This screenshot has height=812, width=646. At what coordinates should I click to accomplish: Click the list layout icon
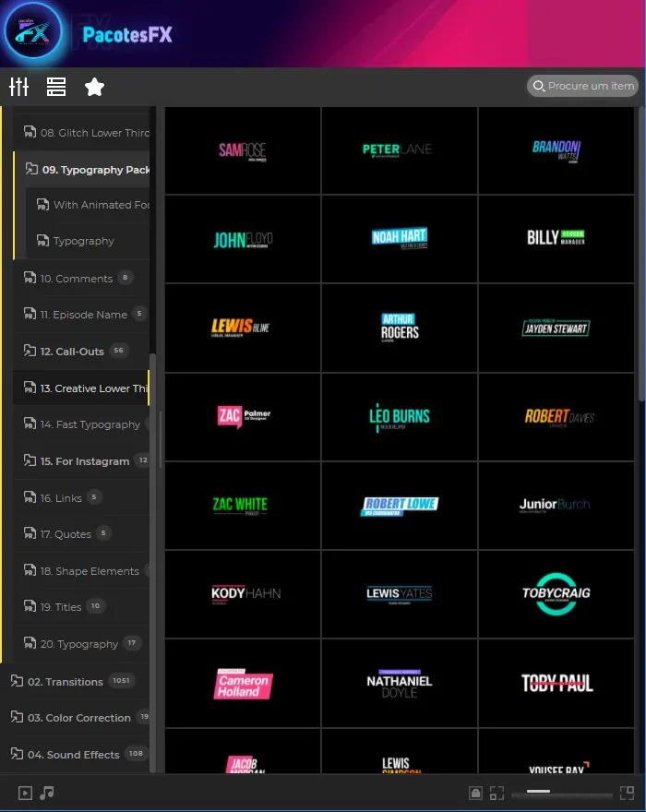(x=56, y=87)
